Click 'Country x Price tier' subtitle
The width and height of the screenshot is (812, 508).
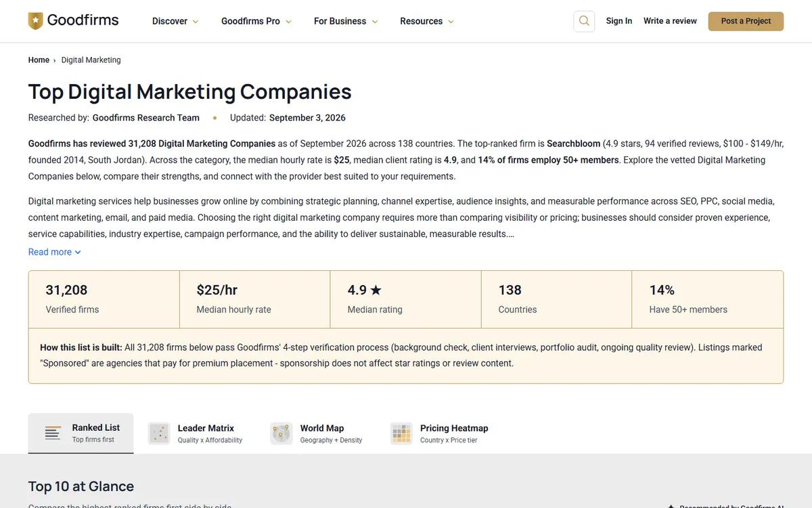tap(449, 440)
